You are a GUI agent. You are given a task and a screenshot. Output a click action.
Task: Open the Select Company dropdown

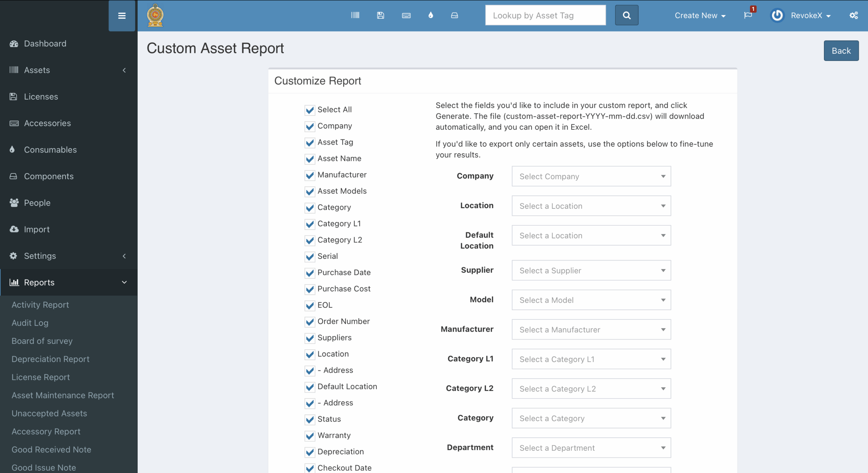[591, 176]
